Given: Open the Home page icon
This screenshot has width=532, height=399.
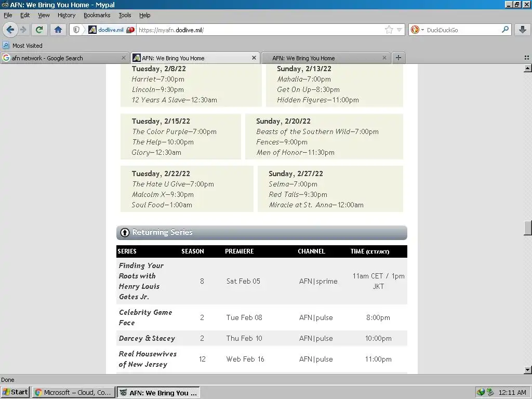Looking at the screenshot, I should pyautogui.click(x=58, y=30).
